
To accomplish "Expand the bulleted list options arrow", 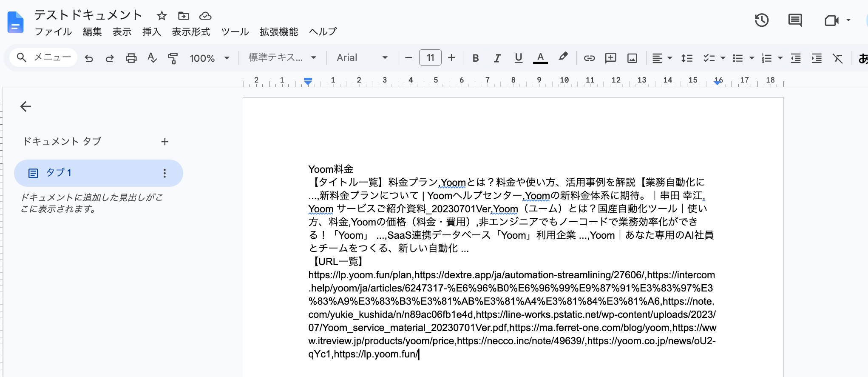I will [752, 58].
